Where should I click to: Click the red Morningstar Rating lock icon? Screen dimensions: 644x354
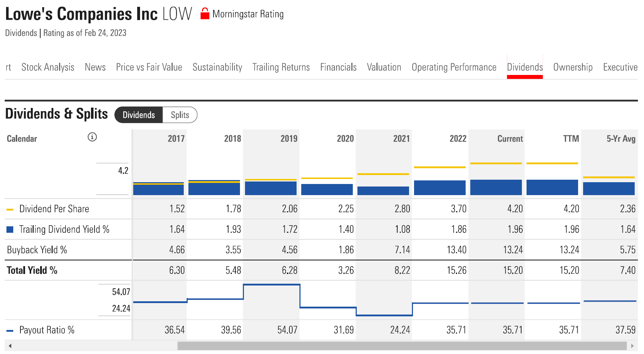pos(205,14)
